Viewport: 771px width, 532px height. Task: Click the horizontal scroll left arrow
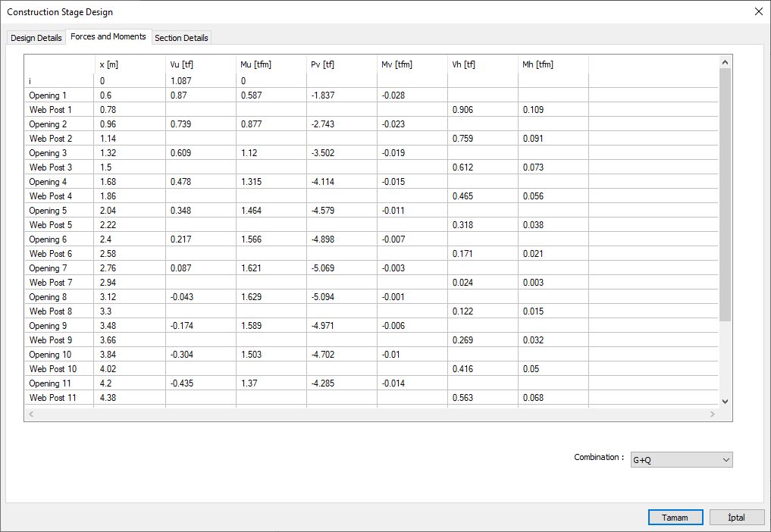31,414
